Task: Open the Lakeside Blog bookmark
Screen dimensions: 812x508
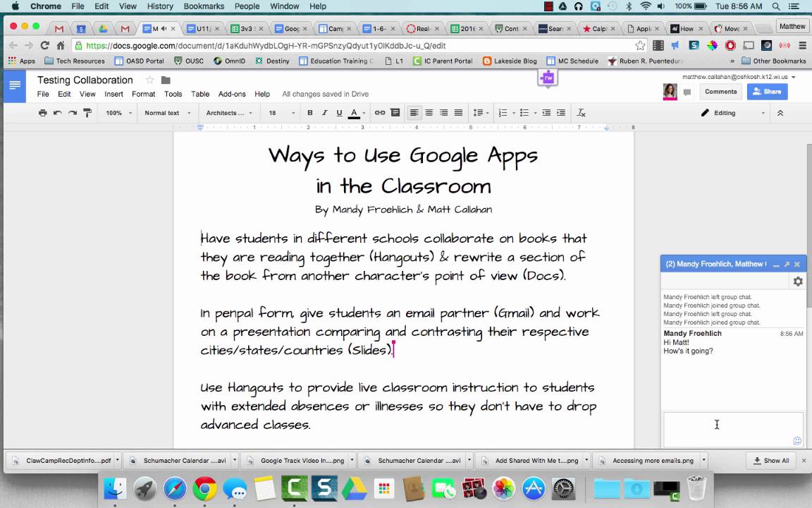Action: [x=510, y=61]
